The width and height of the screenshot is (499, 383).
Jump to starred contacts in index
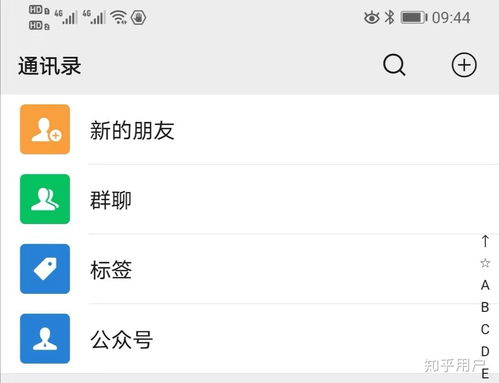(x=485, y=263)
